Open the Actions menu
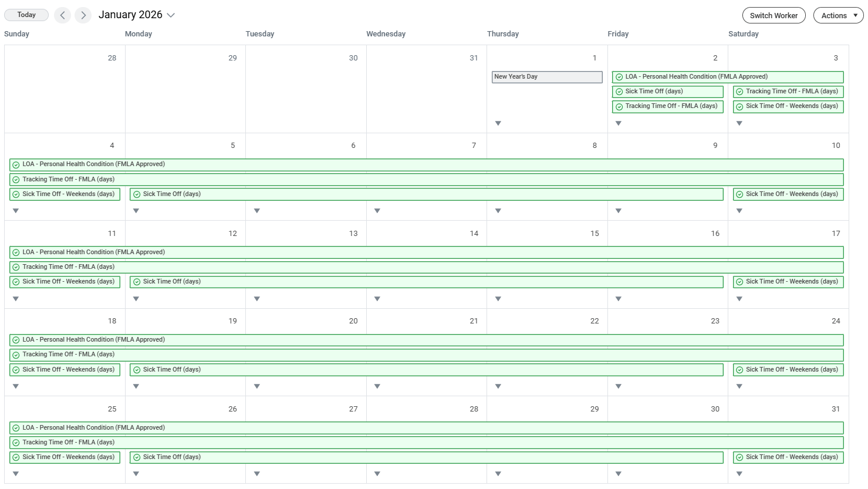868x489 pixels. coord(837,15)
